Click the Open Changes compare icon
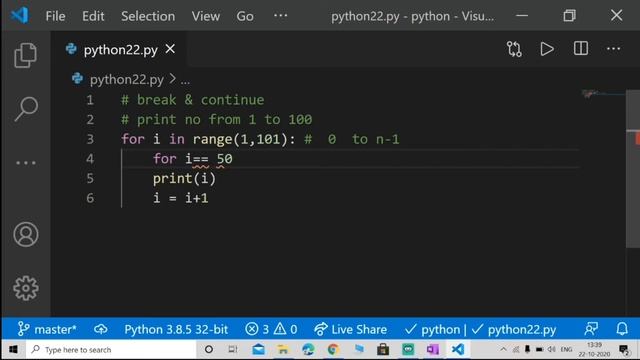 (x=514, y=49)
